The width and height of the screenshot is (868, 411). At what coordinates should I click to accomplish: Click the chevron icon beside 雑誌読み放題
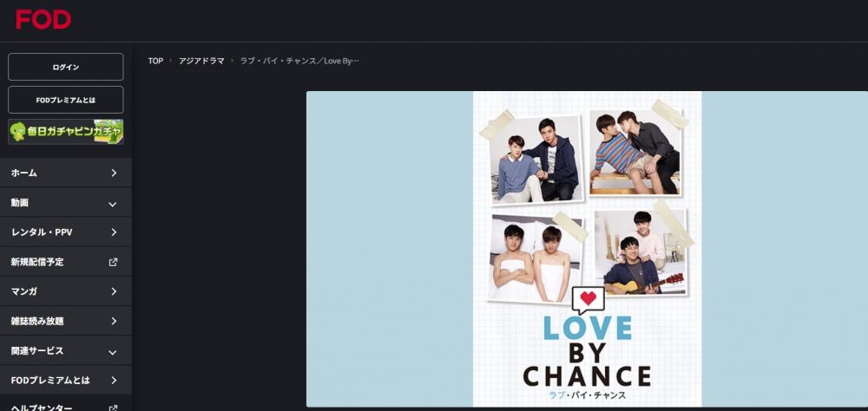[114, 321]
